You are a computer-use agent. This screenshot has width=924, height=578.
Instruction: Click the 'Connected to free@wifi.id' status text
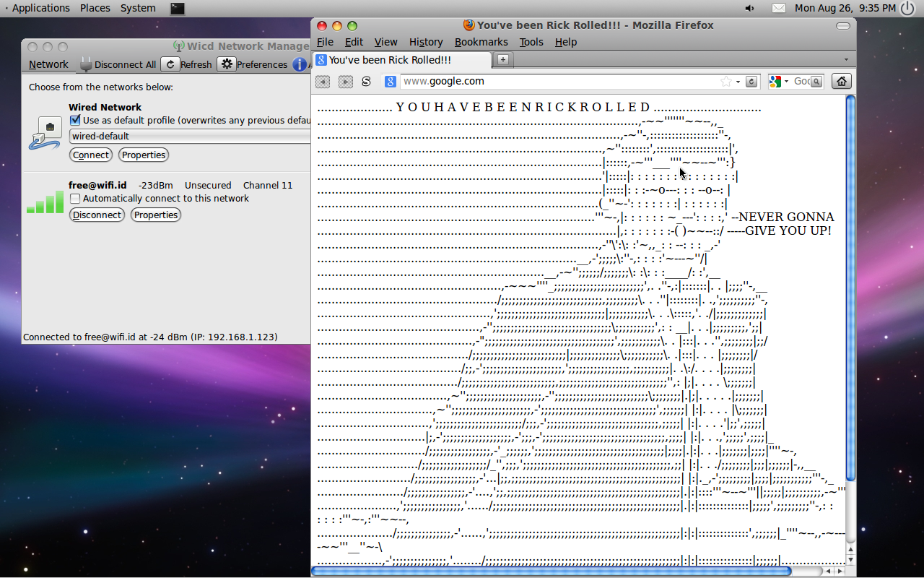pyautogui.click(x=150, y=337)
